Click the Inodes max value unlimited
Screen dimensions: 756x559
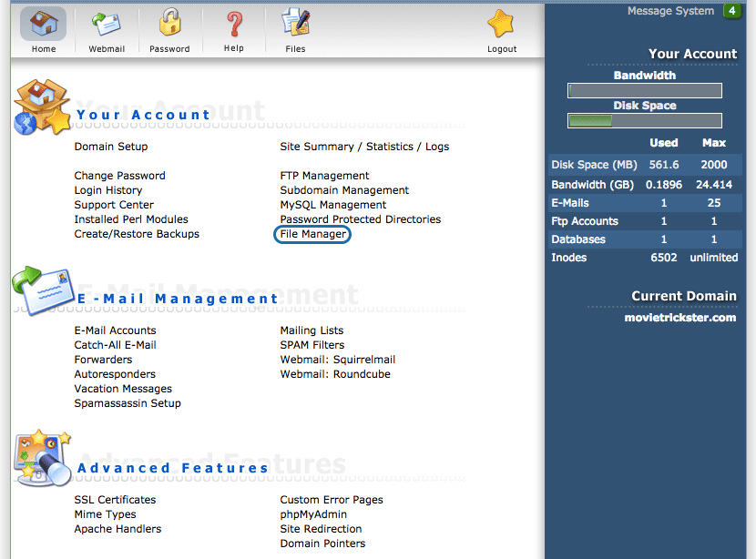713,258
